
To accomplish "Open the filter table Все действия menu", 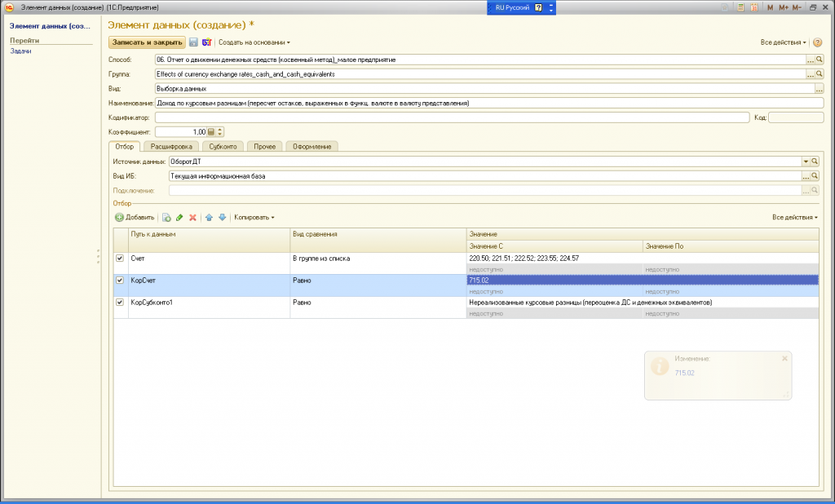I will pos(794,218).
